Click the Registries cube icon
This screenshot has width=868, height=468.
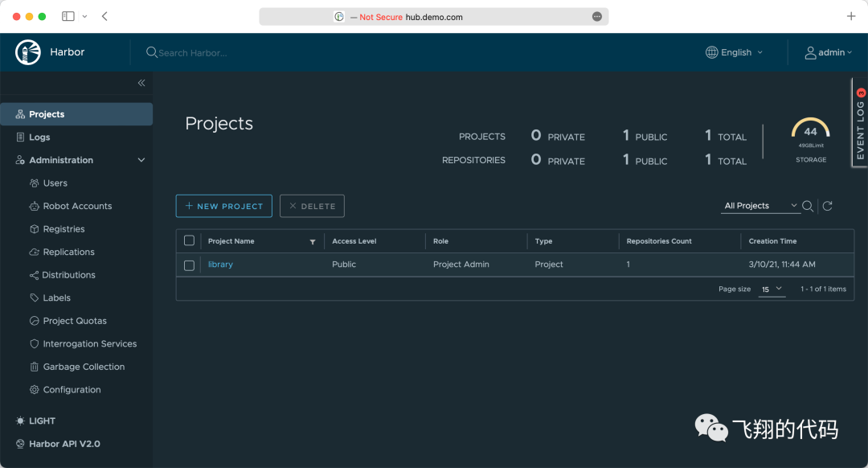tap(35, 228)
